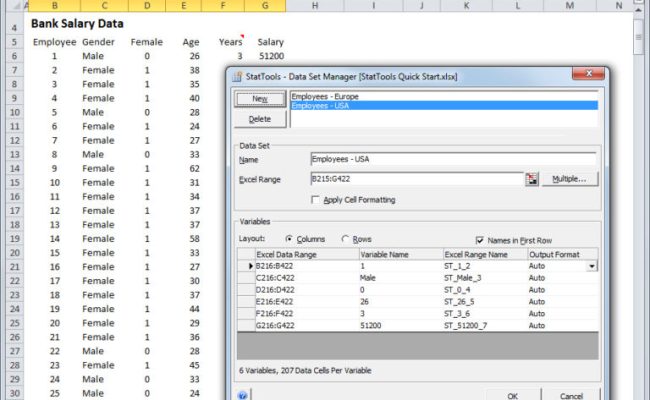Click the ST_51200_7 range name cell
This screenshot has height=400, width=650.
485,326
